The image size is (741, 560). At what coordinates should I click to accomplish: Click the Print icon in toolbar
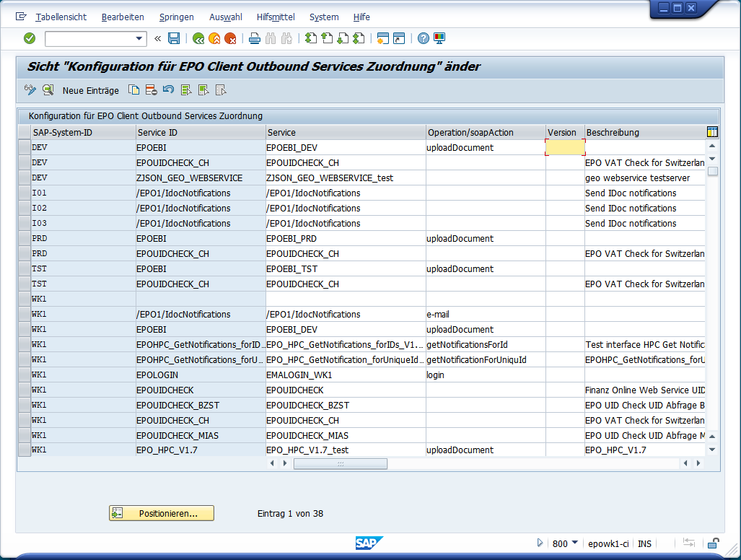tap(254, 39)
